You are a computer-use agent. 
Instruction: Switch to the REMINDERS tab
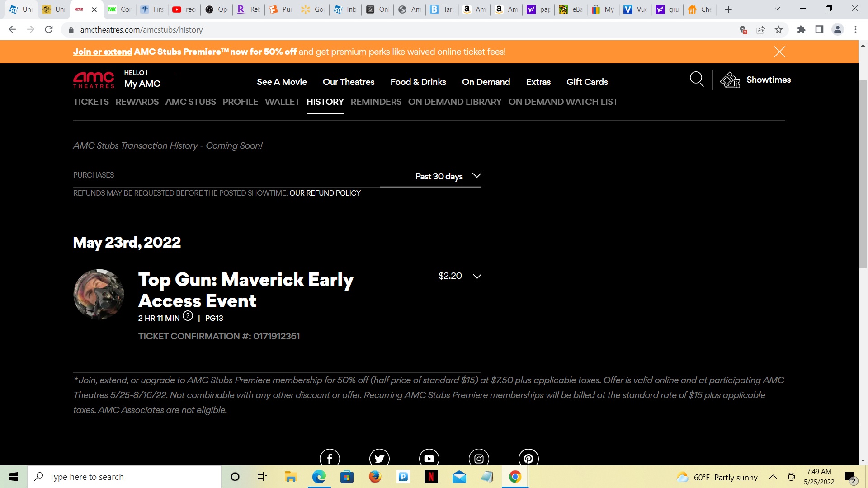click(x=376, y=102)
